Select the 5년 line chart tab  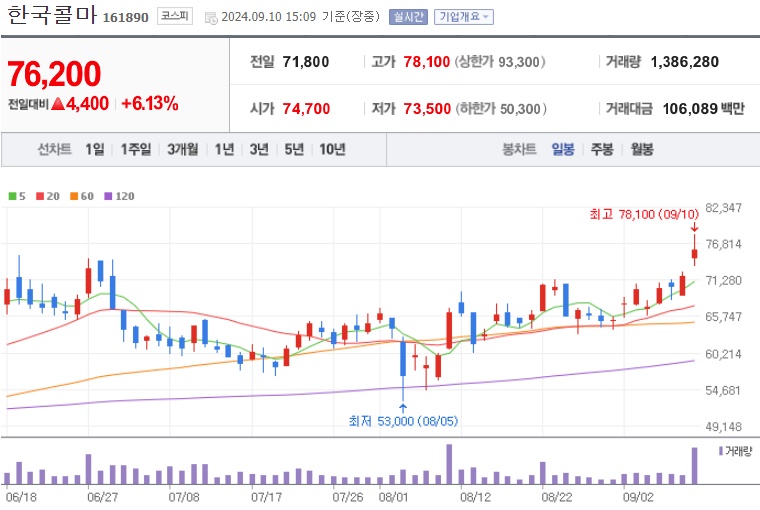294,149
